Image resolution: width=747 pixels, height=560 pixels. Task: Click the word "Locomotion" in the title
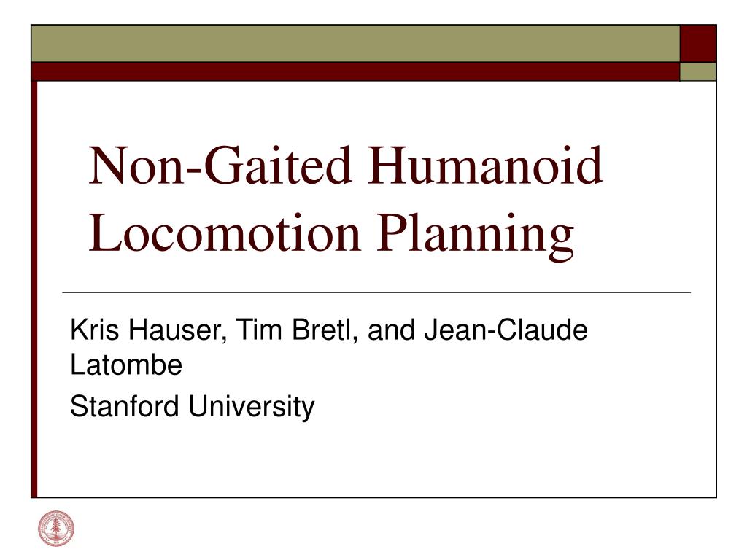click(225, 233)
